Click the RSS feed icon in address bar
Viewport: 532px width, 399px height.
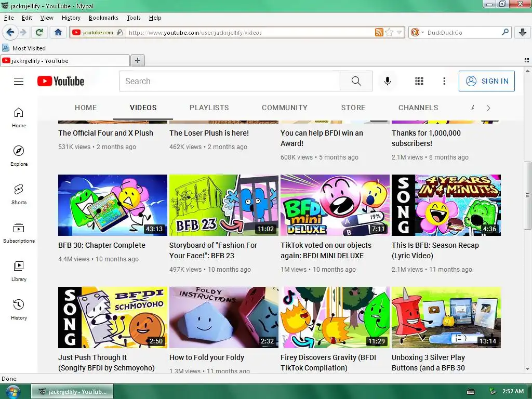379,32
